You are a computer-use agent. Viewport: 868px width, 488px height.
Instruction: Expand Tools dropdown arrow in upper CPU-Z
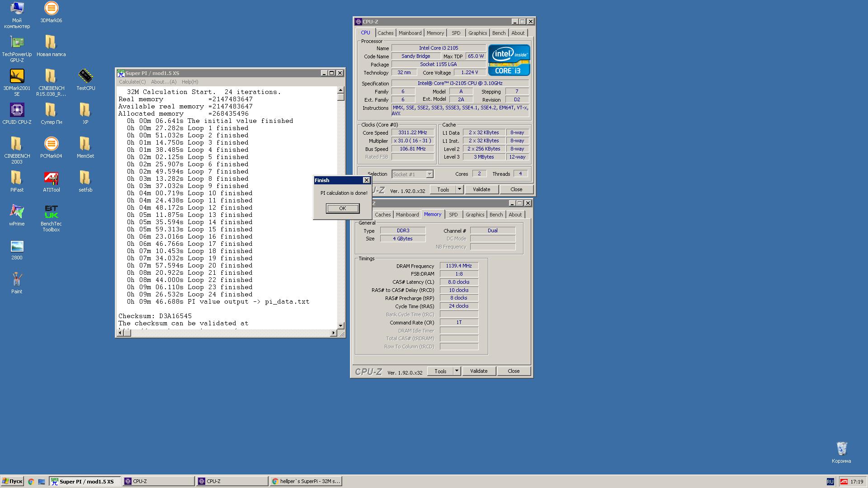click(459, 189)
